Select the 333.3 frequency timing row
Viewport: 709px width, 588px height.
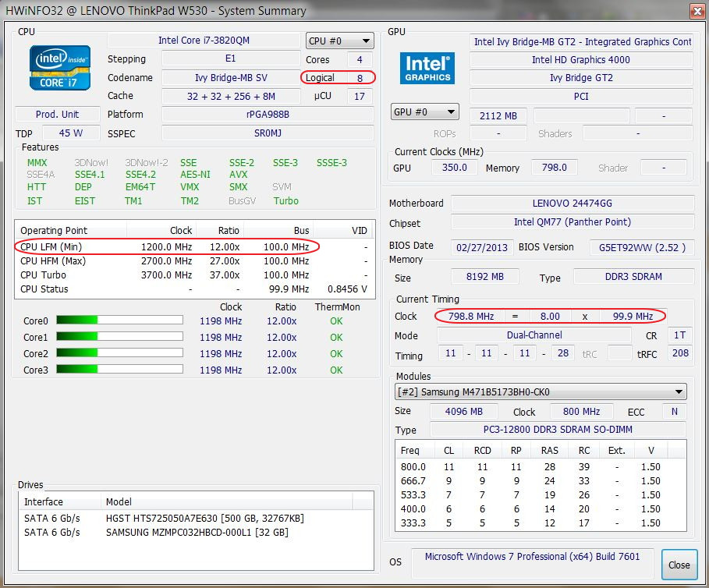tap(541, 523)
